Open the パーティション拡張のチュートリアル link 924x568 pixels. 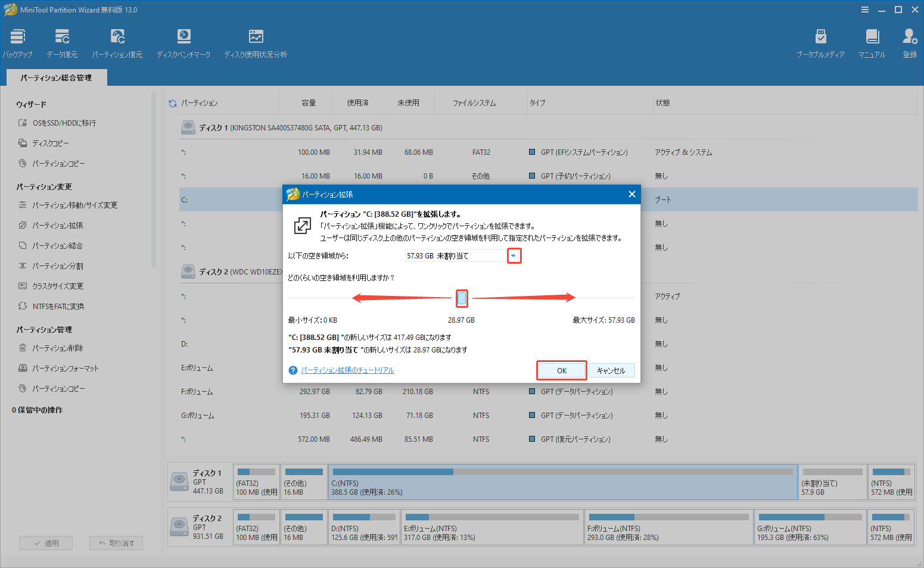pos(348,370)
